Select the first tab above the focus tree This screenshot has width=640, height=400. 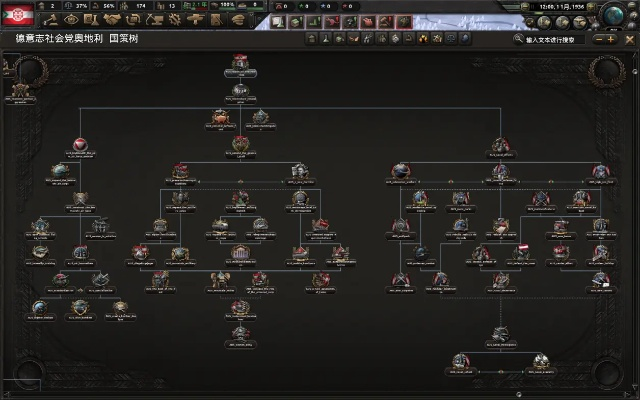[279, 21]
